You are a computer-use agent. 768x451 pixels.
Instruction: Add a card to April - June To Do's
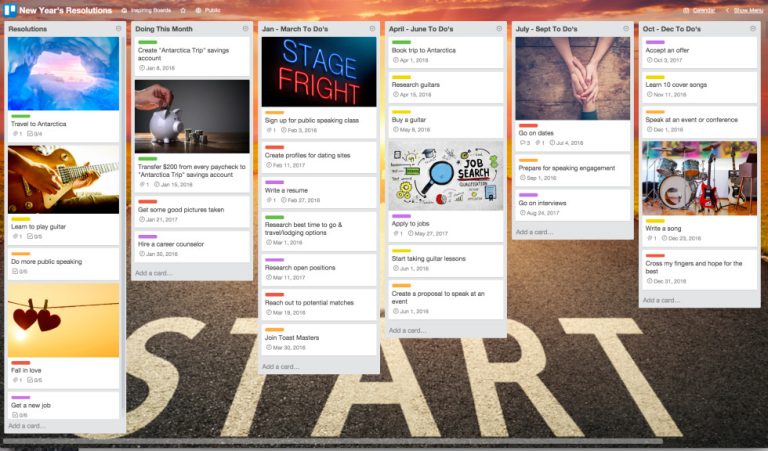(407, 331)
